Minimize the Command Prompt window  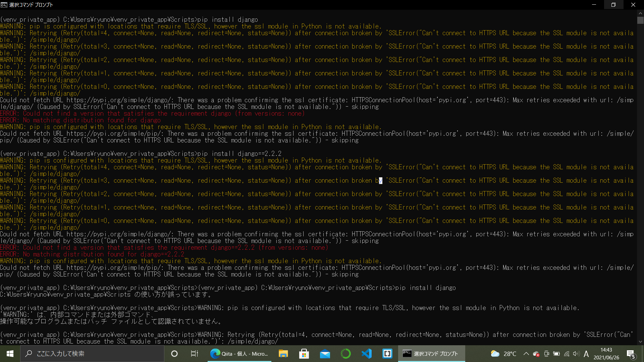pos(594,5)
